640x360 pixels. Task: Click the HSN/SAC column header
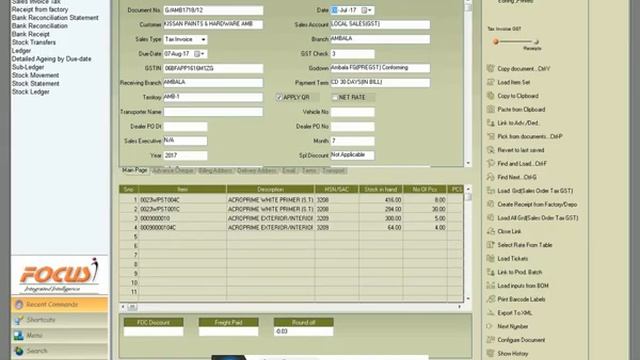tap(337, 189)
